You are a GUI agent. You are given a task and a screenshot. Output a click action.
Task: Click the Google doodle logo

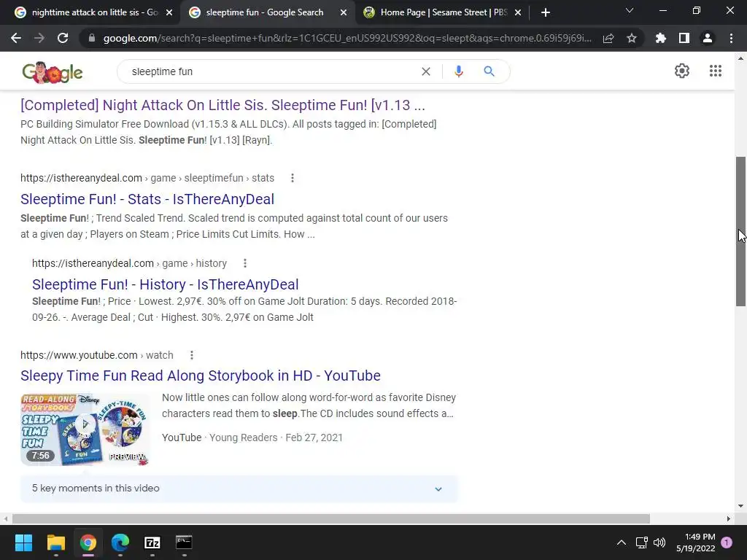coord(53,72)
